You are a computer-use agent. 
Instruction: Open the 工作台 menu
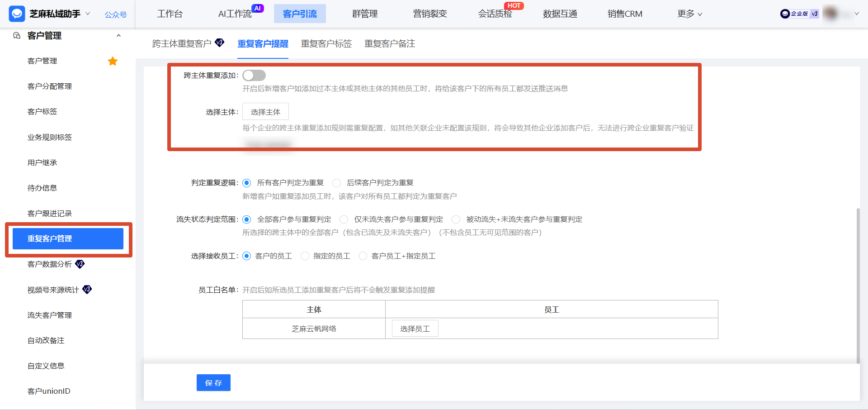170,14
